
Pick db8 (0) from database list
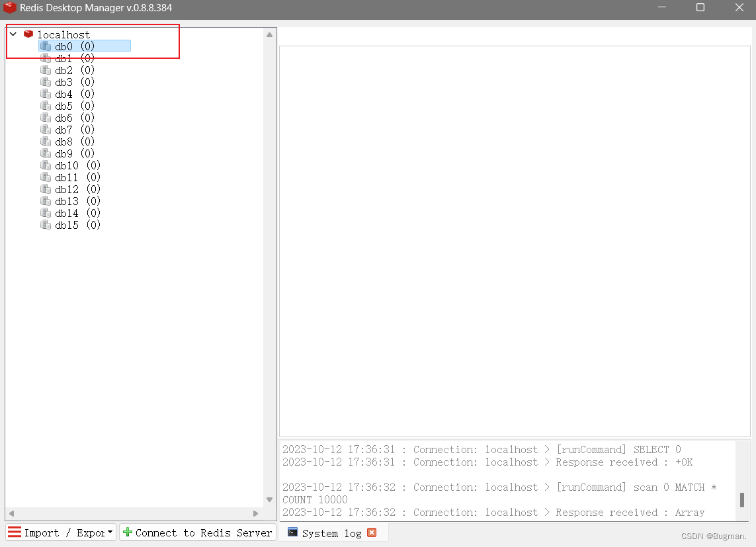pos(75,142)
